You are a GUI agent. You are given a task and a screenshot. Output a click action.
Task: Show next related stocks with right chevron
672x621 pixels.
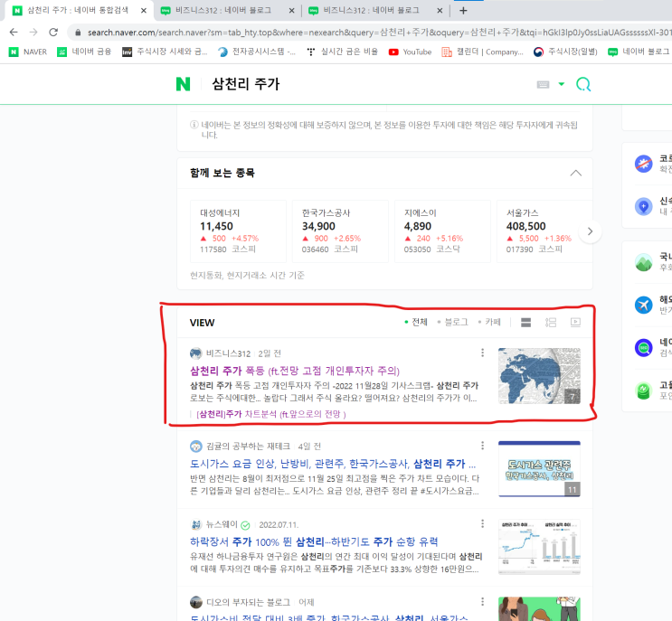590,231
